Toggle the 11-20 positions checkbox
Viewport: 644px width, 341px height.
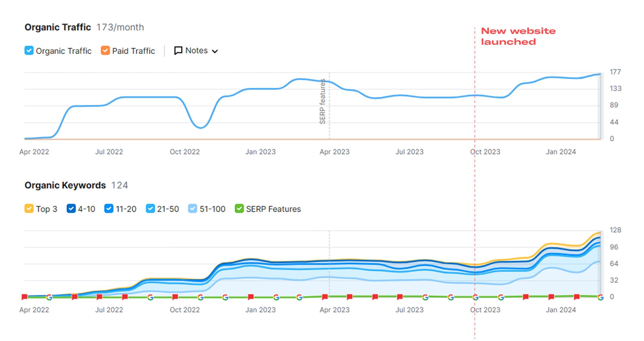109,209
